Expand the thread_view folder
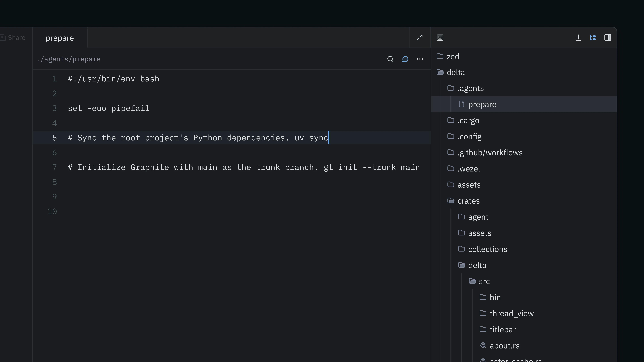The width and height of the screenshot is (644, 362). point(524,314)
